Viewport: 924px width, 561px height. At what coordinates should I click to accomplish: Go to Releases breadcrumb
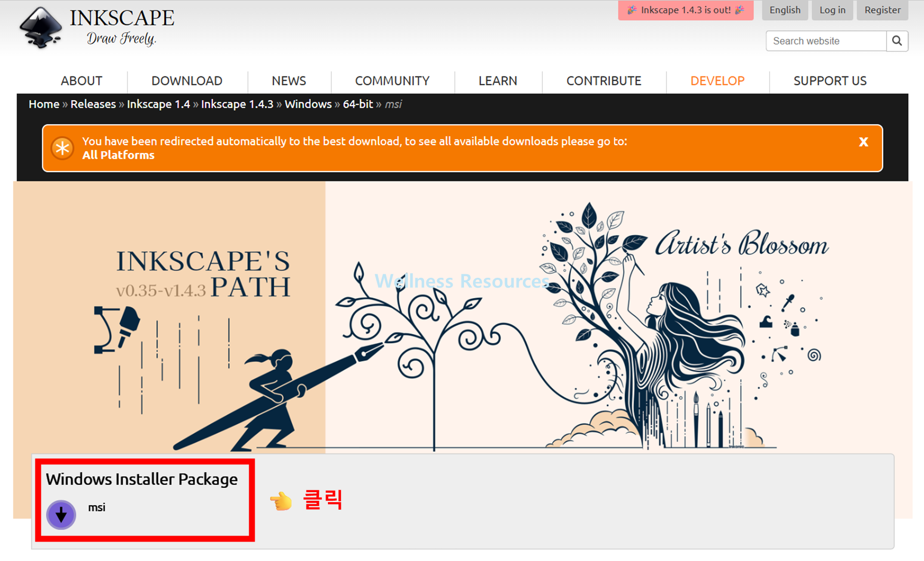click(x=93, y=104)
